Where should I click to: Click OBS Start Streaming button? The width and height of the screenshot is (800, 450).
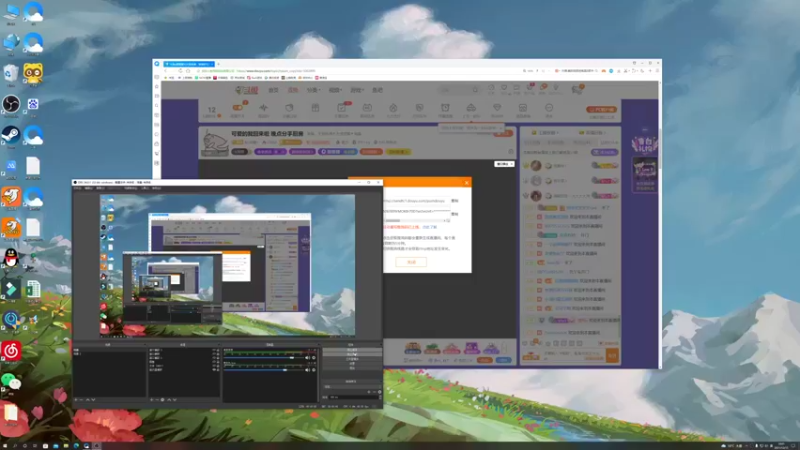pyautogui.click(x=352, y=350)
